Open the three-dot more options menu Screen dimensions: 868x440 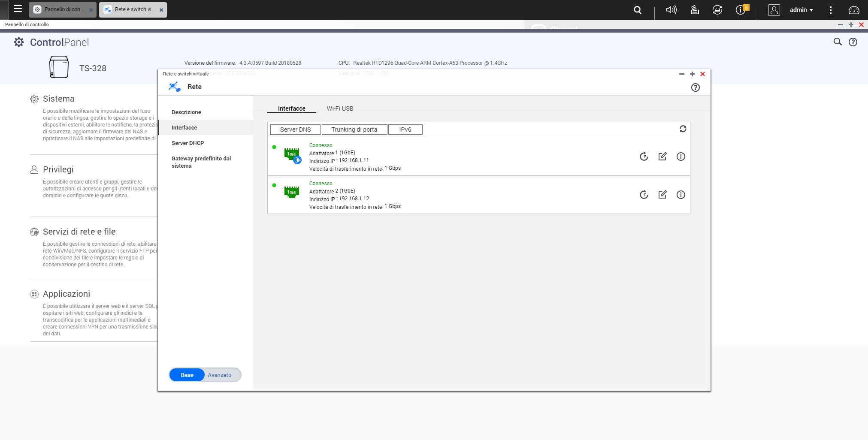(x=831, y=10)
